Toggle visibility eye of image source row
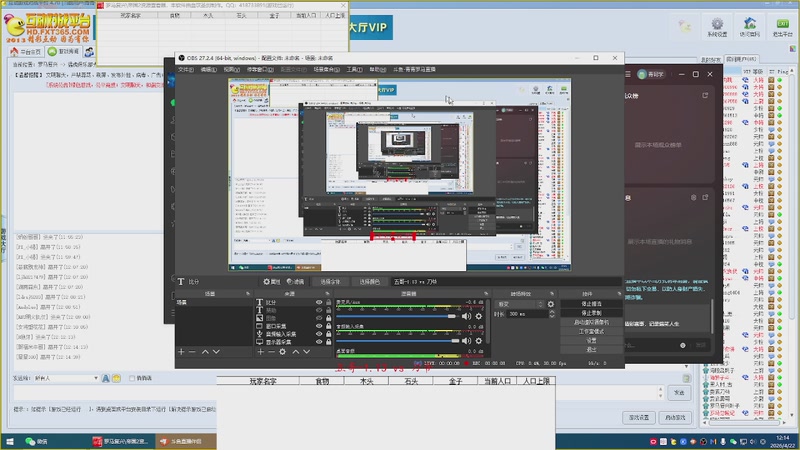The image size is (800, 450). pyautogui.click(x=319, y=318)
